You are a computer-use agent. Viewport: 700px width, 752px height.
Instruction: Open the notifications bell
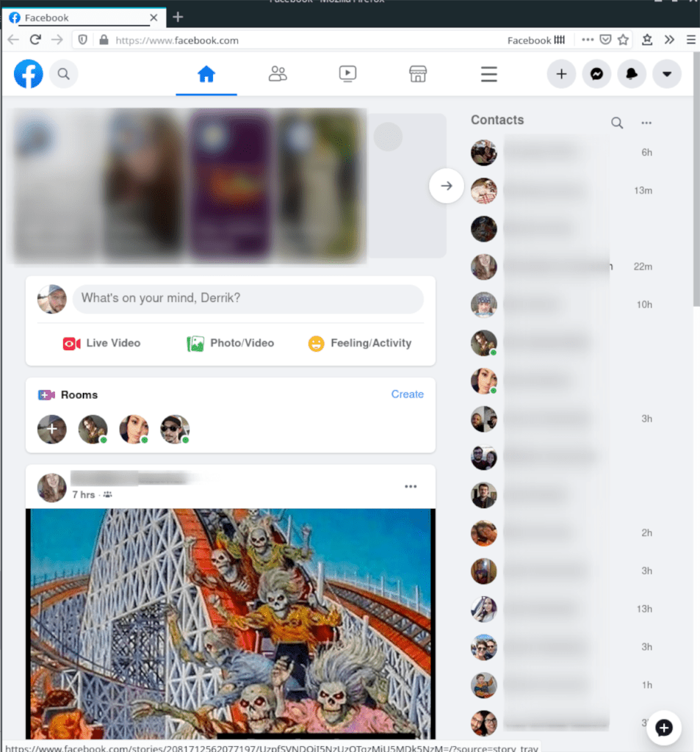(632, 74)
